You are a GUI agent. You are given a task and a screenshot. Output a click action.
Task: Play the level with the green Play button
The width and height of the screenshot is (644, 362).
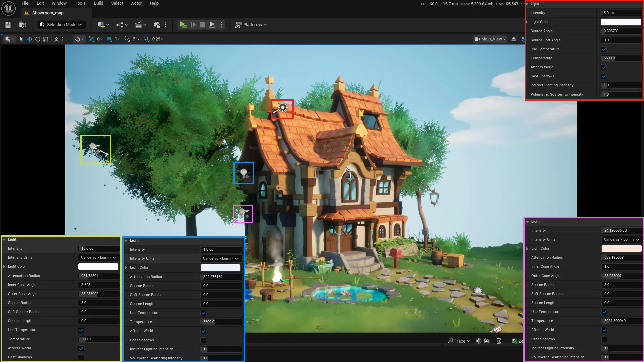point(183,25)
